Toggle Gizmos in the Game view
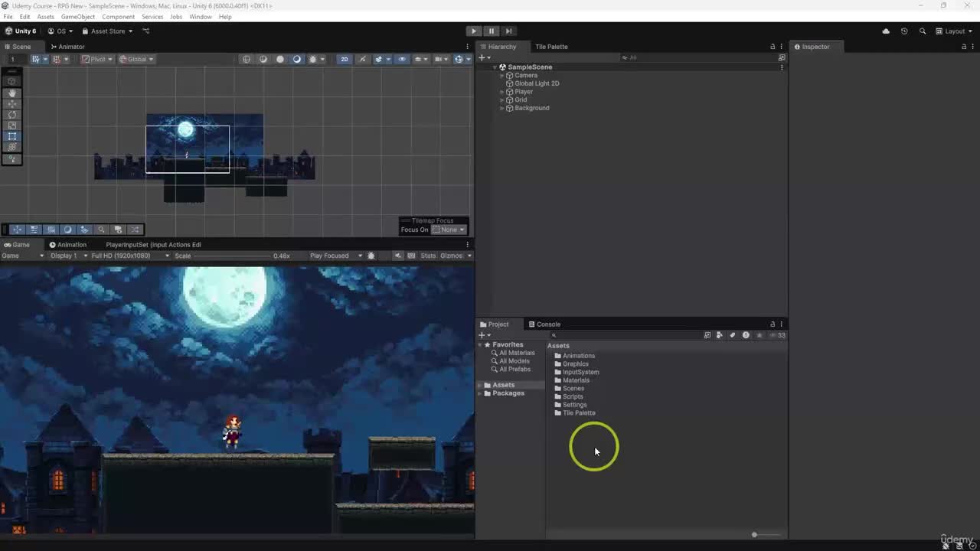The width and height of the screenshot is (980, 551). point(451,256)
